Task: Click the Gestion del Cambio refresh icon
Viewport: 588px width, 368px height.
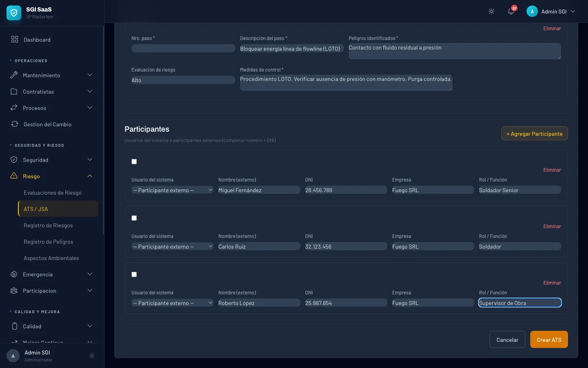Action: pos(15,124)
